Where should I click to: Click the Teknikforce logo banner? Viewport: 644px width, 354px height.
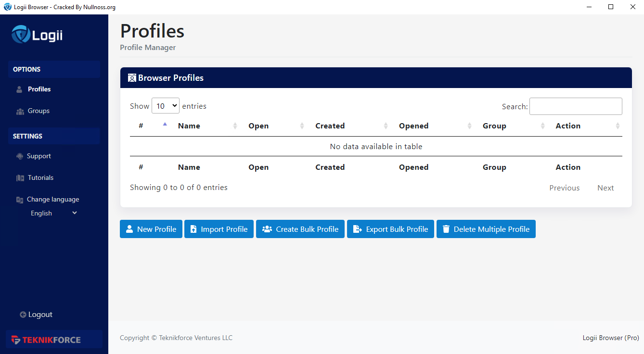[54, 340]
